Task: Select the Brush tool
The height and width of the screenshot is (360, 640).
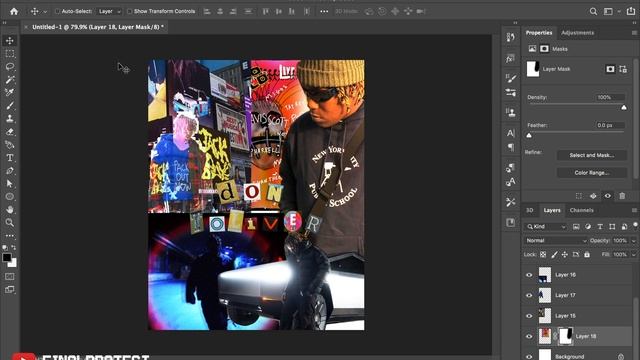Action: (x=10, y=106)
